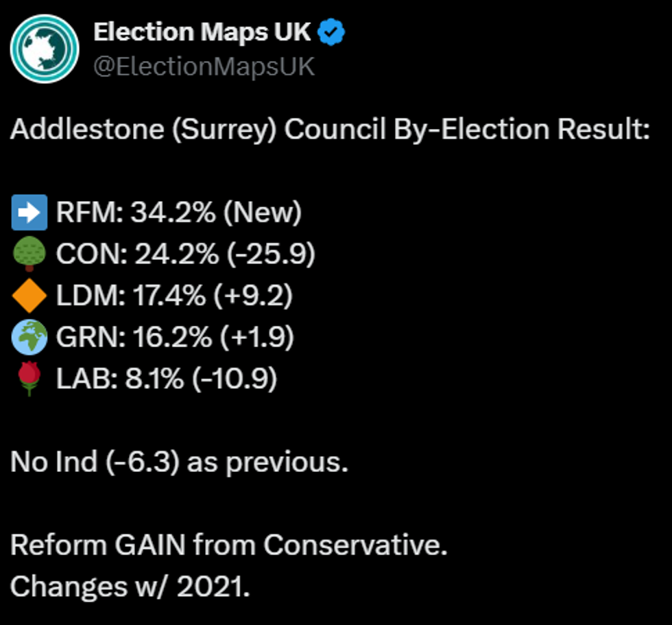Click the red rose emoji beside LAB
Image resolution: width=672 pixels, height=625 pixels.
29,379
